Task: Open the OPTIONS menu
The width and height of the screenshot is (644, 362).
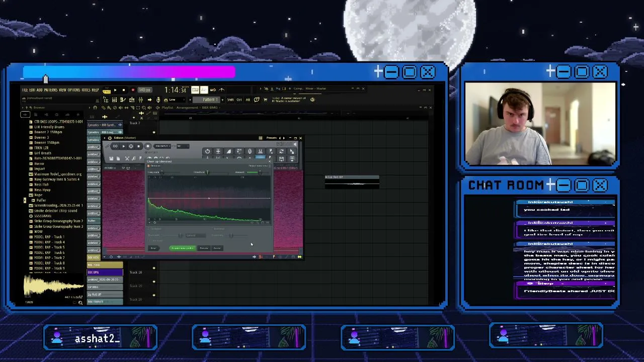Action: click(74, 90)
